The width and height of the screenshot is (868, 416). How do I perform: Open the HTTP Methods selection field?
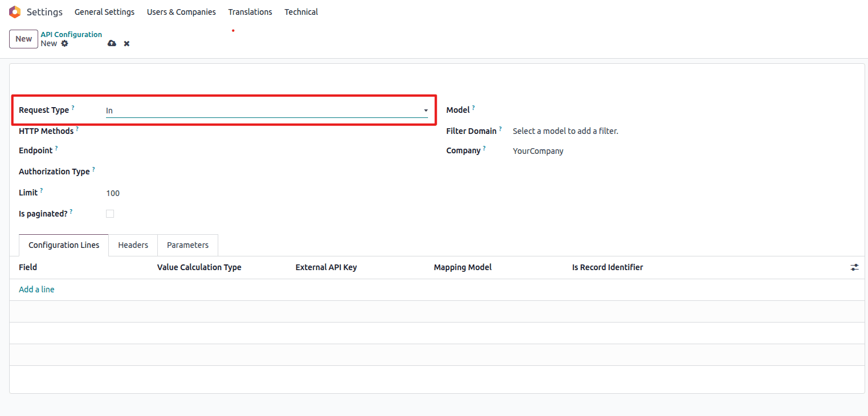267,131
